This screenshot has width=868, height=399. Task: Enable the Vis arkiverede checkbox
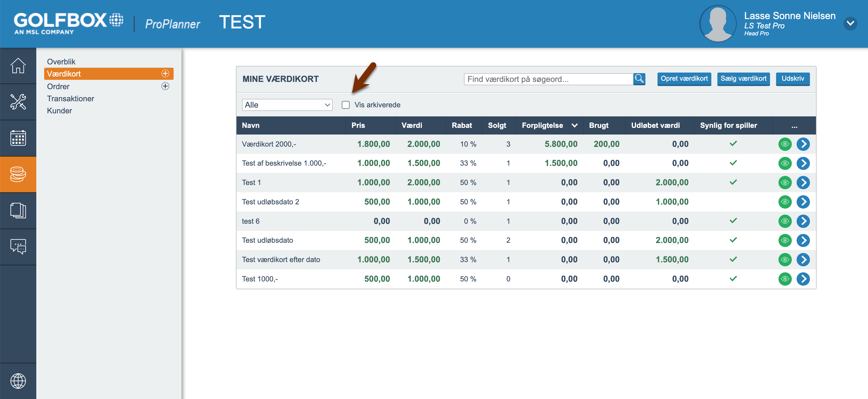[345, 105]
